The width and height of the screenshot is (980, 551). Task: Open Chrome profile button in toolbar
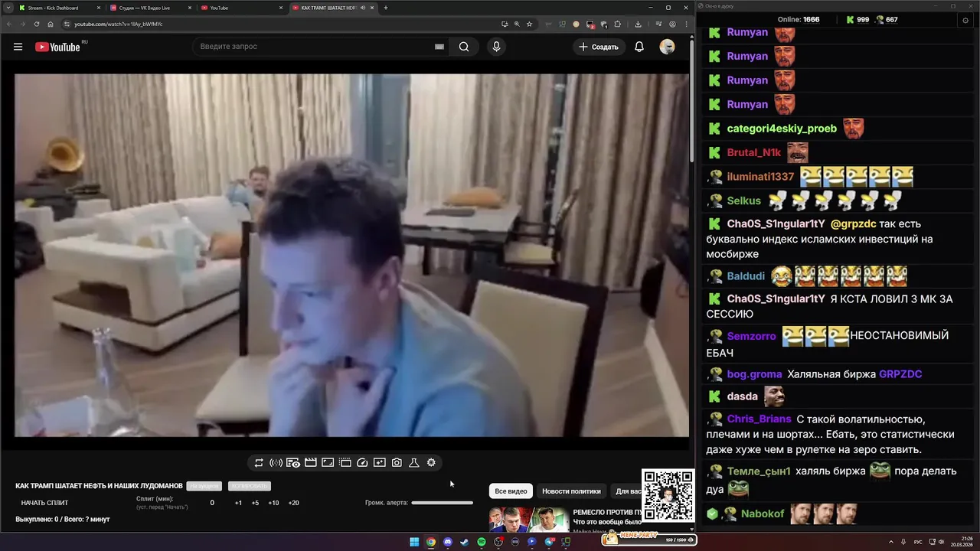672,24
